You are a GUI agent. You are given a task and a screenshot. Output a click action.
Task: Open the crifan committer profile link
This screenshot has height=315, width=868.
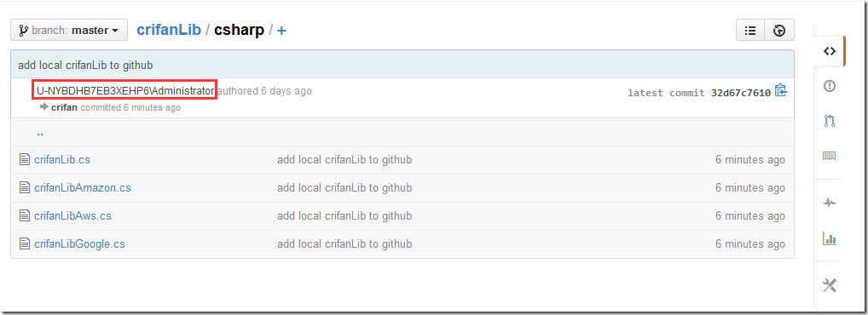tap(64, 108)
